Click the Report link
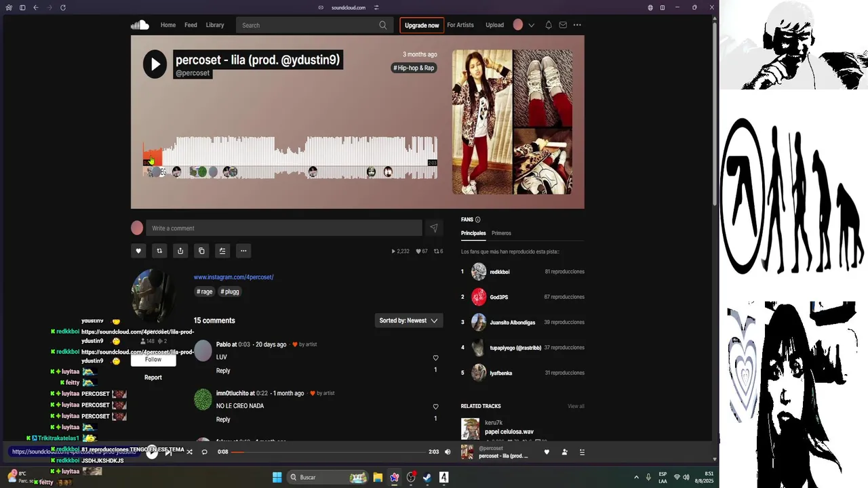 coord(153,378)
